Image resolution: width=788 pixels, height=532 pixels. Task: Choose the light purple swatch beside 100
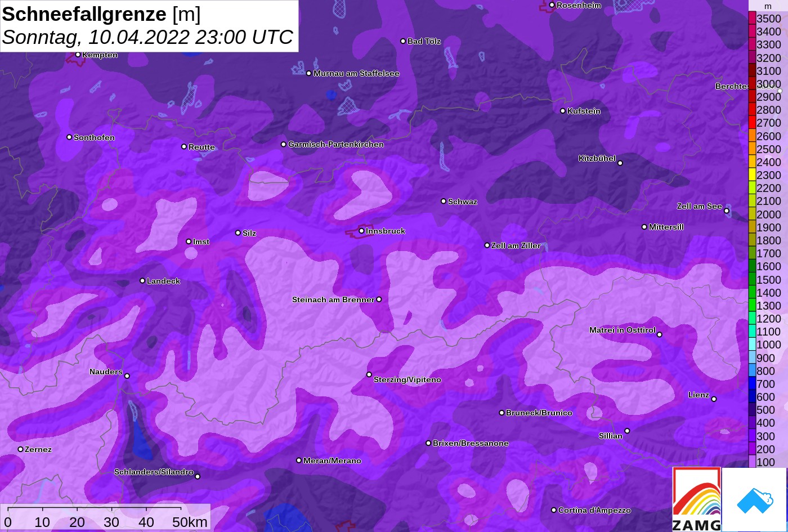752,462
